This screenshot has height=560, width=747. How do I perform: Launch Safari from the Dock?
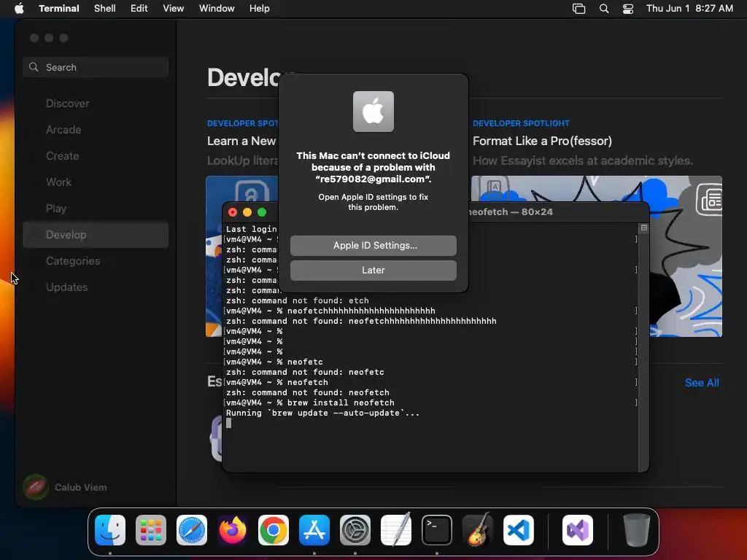(x=192, y=530)
